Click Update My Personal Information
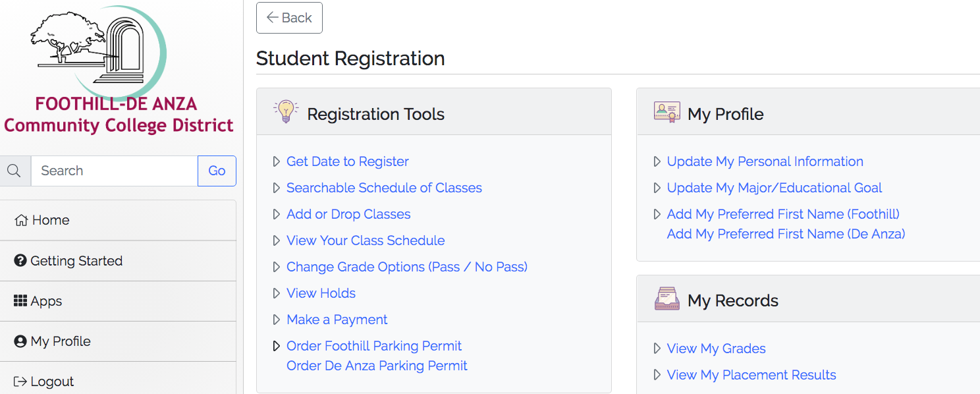 click(764, 161)
